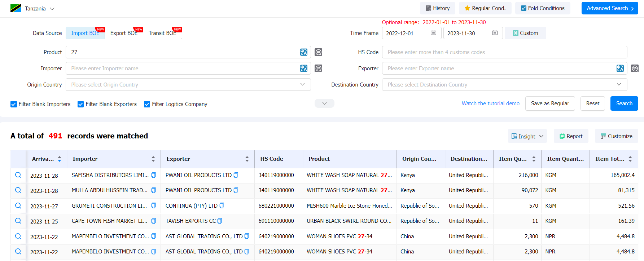Uncheck Filter Blank Exporters

click(81, 104)
